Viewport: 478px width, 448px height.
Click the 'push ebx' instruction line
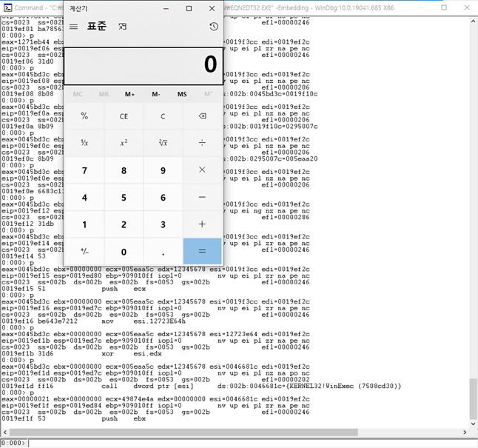(74, 418)
